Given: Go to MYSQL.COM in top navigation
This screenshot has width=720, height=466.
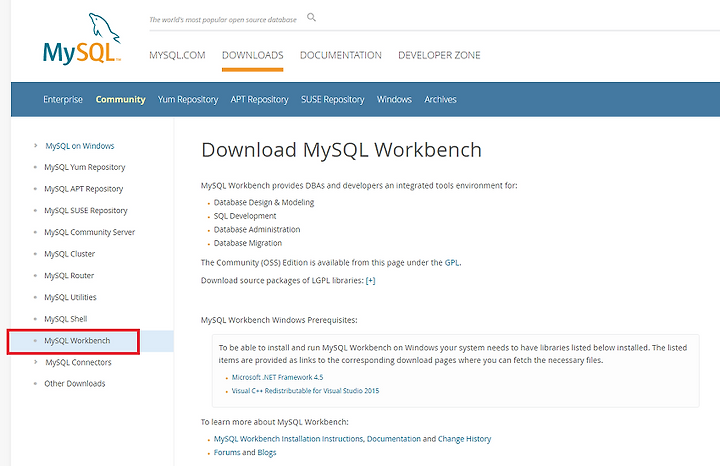Looking at the screenshot, I should click(177, 55).
